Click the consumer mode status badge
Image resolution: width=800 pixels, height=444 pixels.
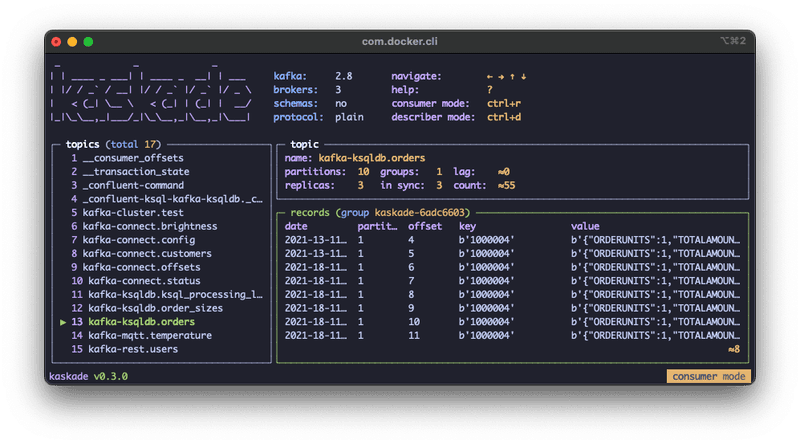coord(709,377)
